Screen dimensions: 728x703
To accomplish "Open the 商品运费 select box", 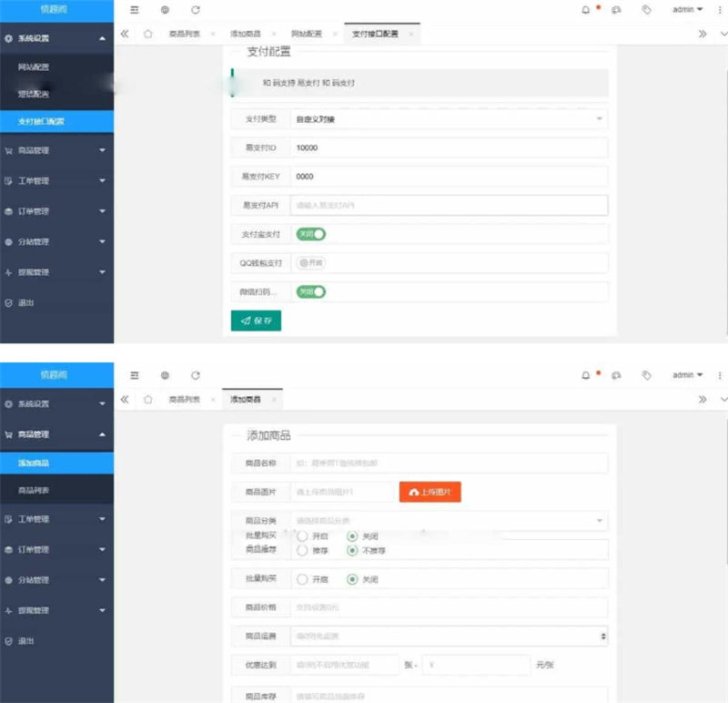I will [449, 636].
